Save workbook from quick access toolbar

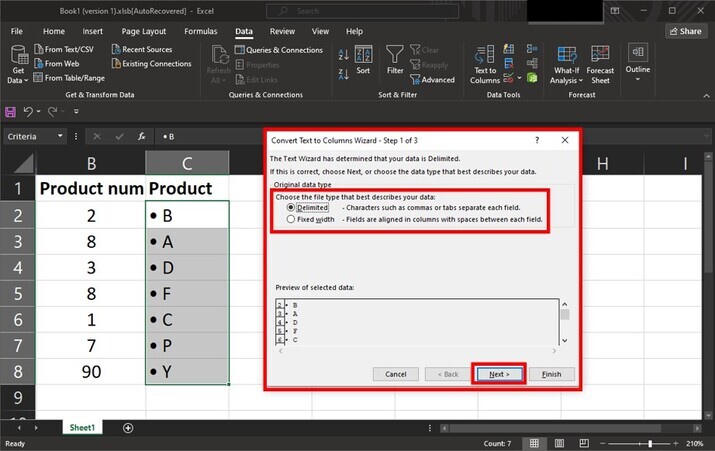(x=10, y=112)
